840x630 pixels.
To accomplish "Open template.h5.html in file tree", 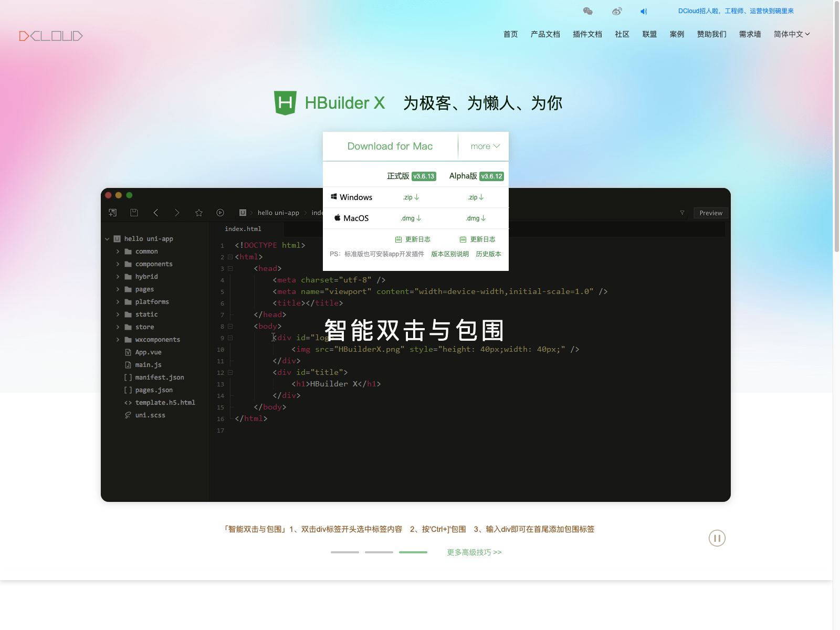I will tap(165, 403).
